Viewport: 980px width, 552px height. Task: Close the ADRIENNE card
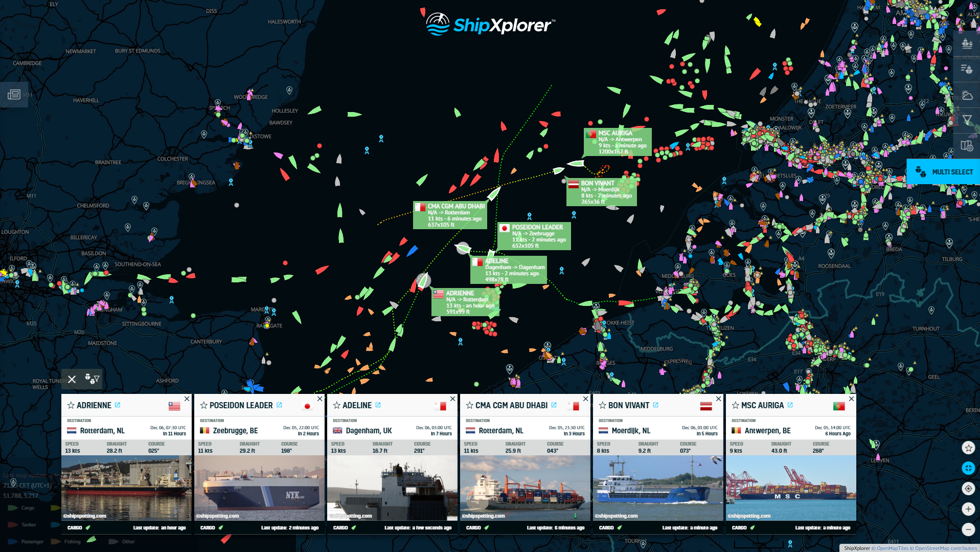click(x=187, y=399)
